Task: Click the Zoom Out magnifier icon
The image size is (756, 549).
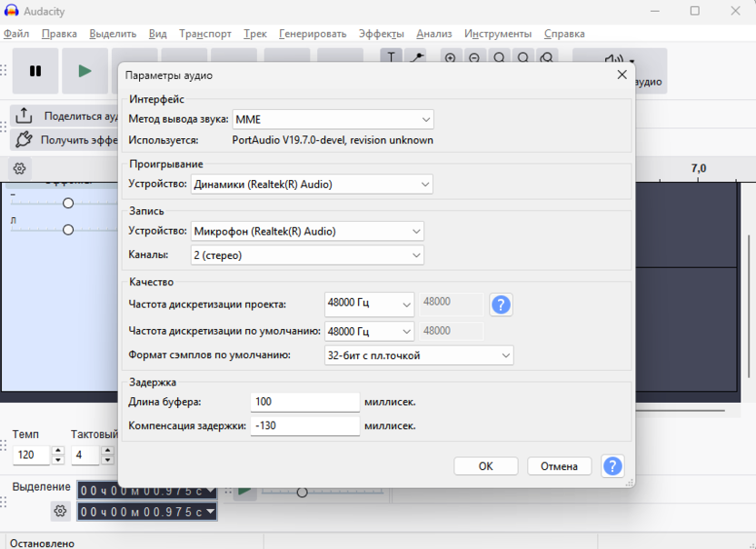Action: pos(474,57)
